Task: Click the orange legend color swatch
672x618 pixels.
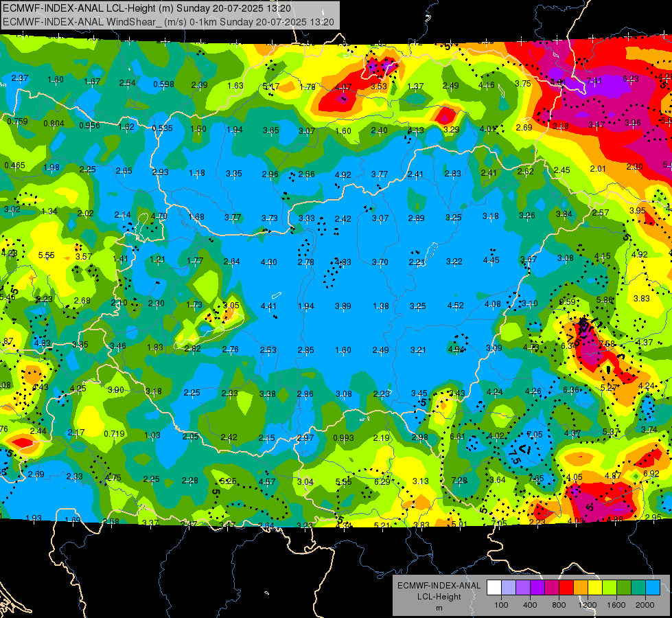Action: pos(581,587)
